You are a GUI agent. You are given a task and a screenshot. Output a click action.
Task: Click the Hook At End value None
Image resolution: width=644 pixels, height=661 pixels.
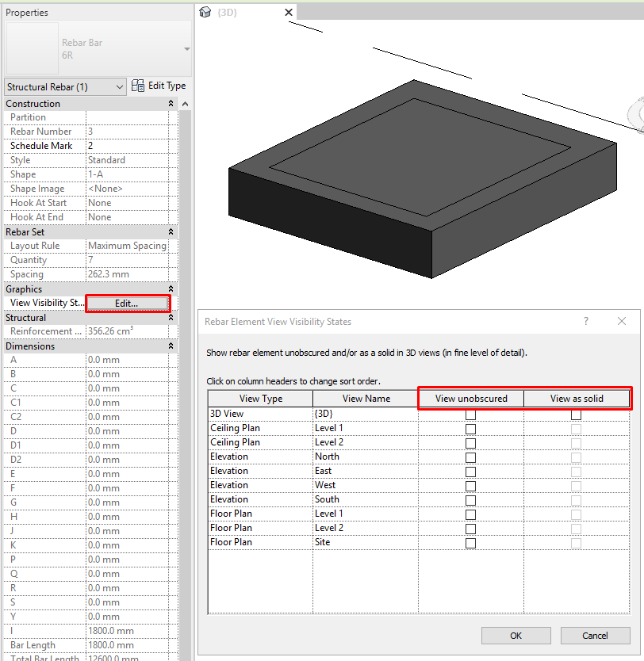pos(127,217)
